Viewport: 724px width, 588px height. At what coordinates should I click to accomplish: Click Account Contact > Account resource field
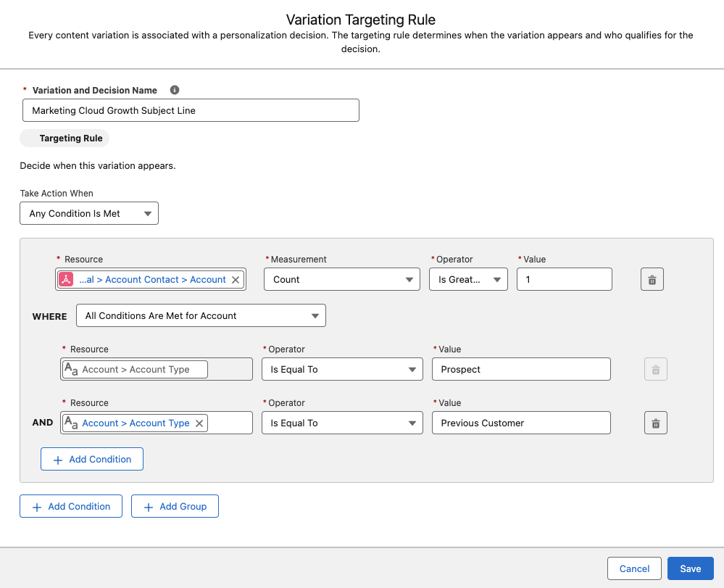(151, 279)
